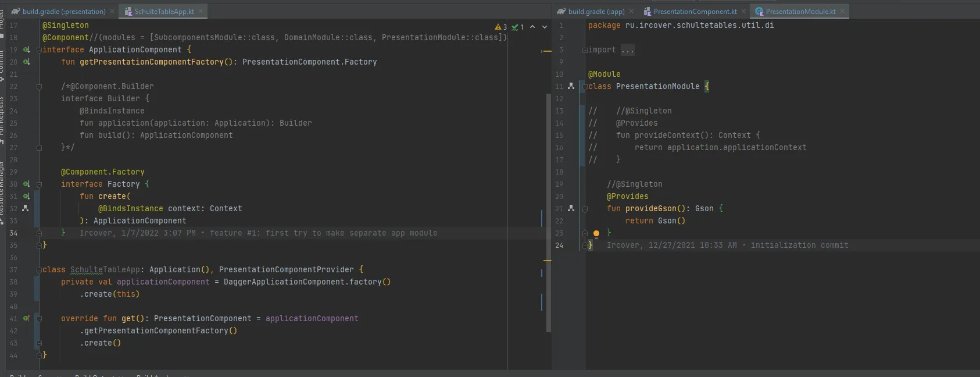Jump to previous highlighted error arrow
Image resolution: width=980 pixels, height=377 pixels.
click(x=532, y=27)
